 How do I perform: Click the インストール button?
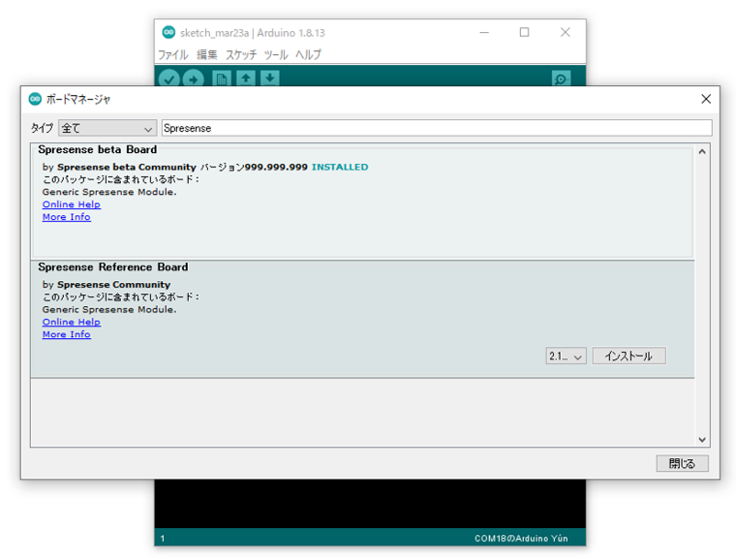coord(629,357)
